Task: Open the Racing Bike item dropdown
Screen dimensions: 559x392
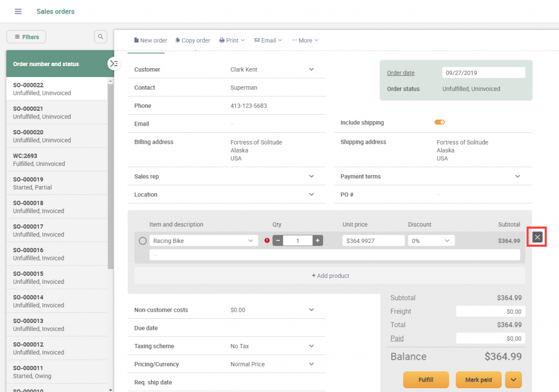Action: [x=250, y=241]
